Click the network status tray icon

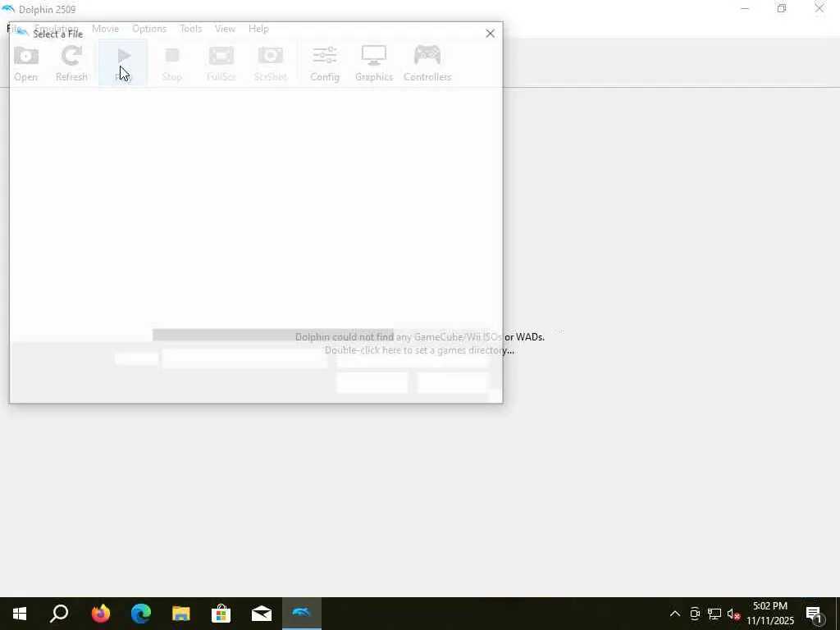(714, 614)
